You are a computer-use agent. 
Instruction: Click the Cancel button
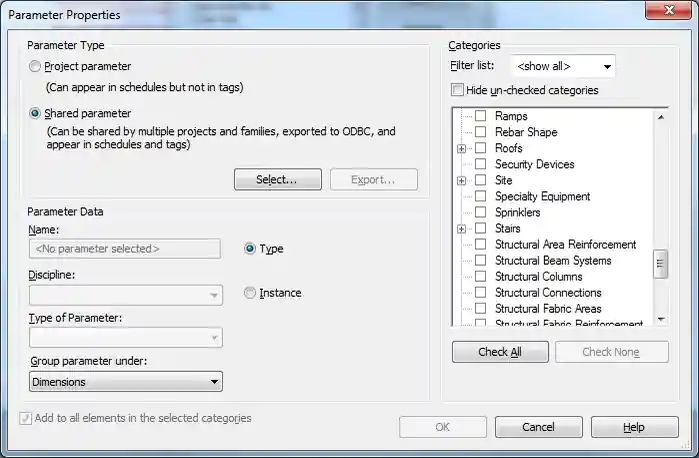538,427
